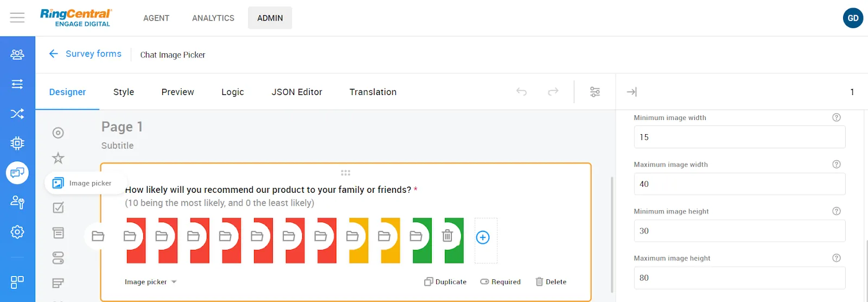The height and width of the screenshot is (302, 868).
Task: Open survey settings via the sliders icon
Action: tap(595, 92)
